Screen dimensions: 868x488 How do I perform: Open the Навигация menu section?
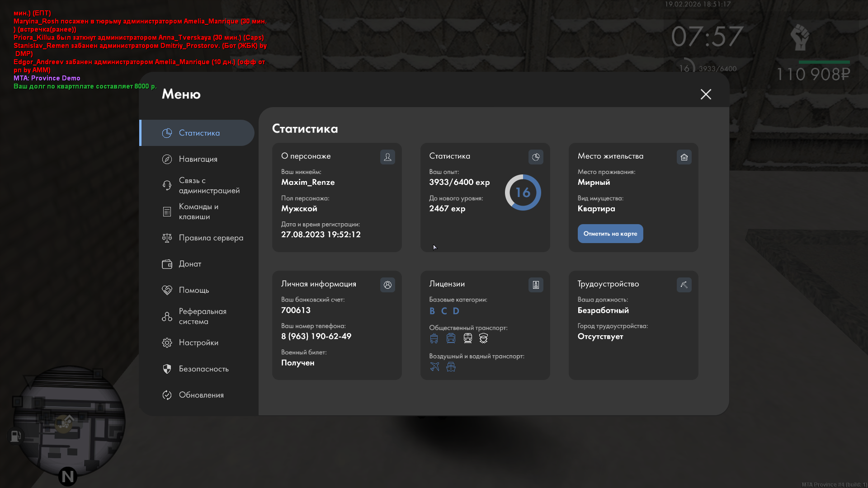coord(198,159)
